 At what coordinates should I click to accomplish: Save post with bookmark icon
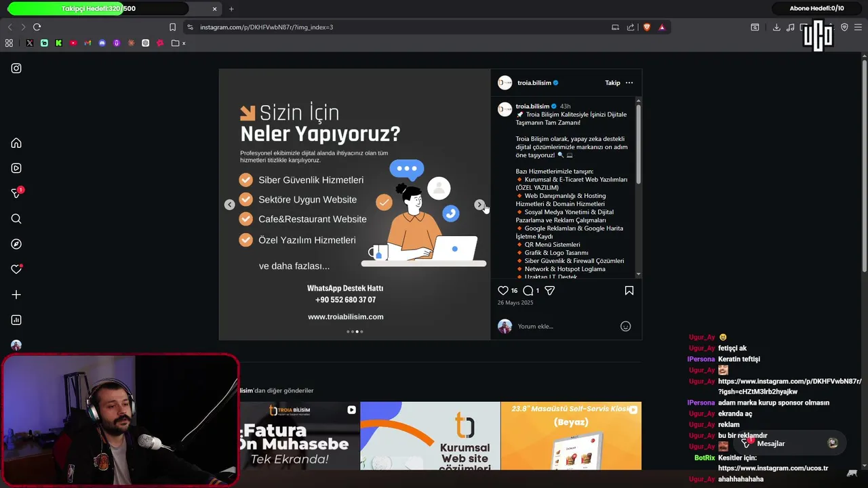pyautogui.click(x=629, y=291)
